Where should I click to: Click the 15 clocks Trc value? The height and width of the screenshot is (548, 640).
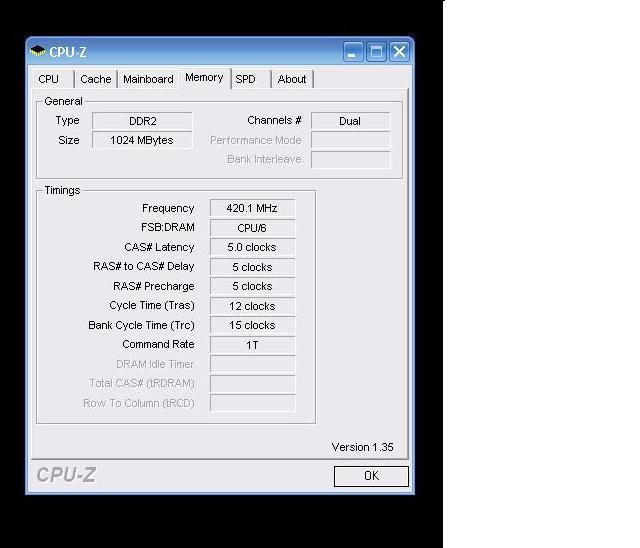pos(252,326)
